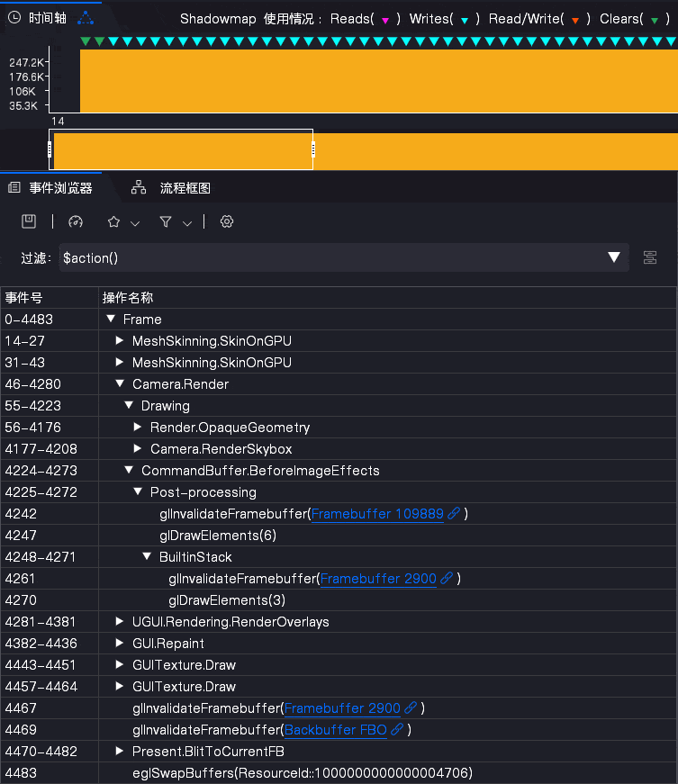Image resolution: width=678 pixels, height=784 pixels.
Task: Expand the Render.OpaqueGeometry node
Action: pyautogui.click(x=138, y=427)
